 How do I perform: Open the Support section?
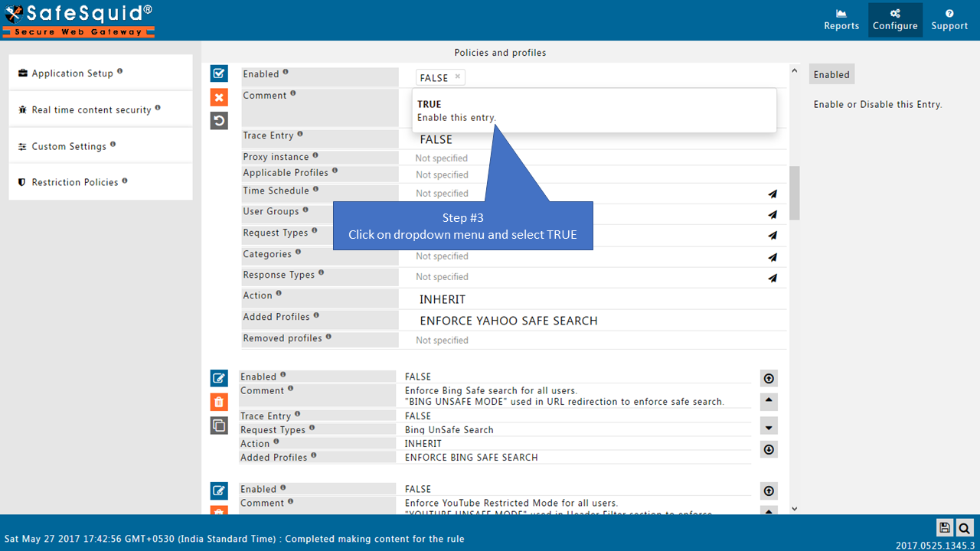tap(949, 20)
